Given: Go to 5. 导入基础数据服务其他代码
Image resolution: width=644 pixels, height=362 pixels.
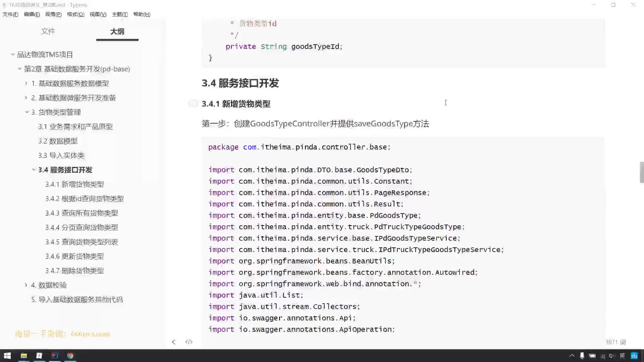Looking at the screenshot, I should pos(77,300).
